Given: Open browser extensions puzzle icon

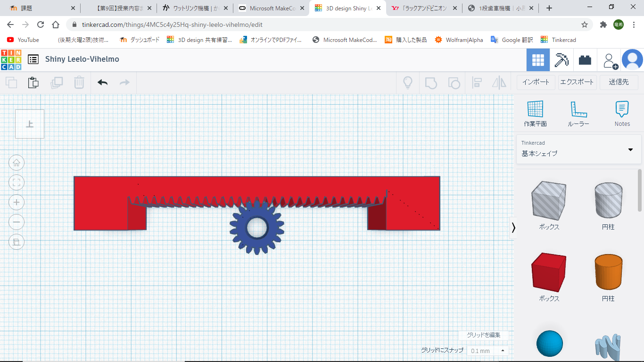Looking at the screenshot, I should 603,25.
